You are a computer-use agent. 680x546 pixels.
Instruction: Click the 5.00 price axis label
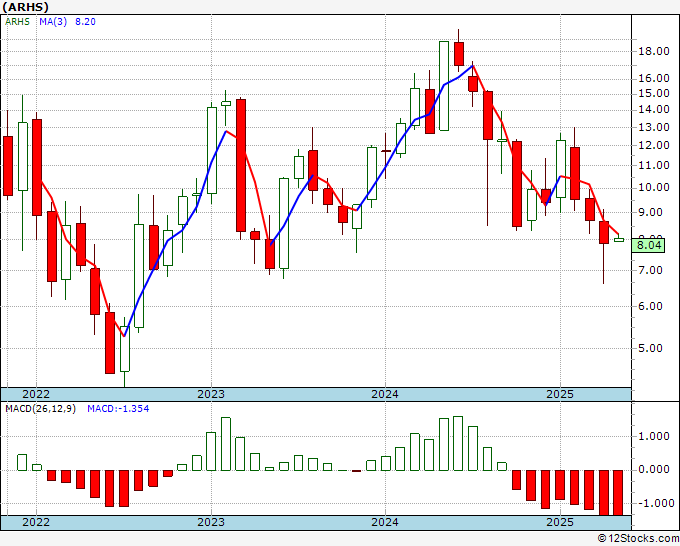(x=650, y=349)
